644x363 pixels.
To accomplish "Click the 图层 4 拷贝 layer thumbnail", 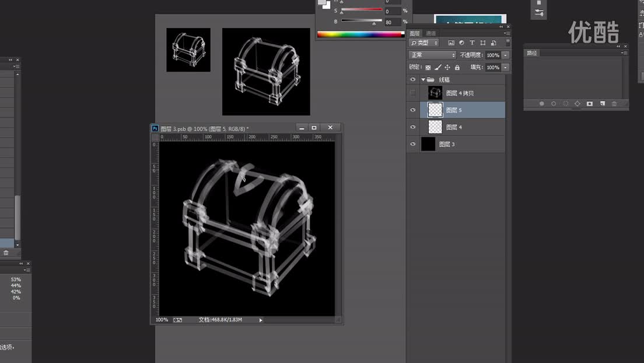I will [x=435, y=93].
